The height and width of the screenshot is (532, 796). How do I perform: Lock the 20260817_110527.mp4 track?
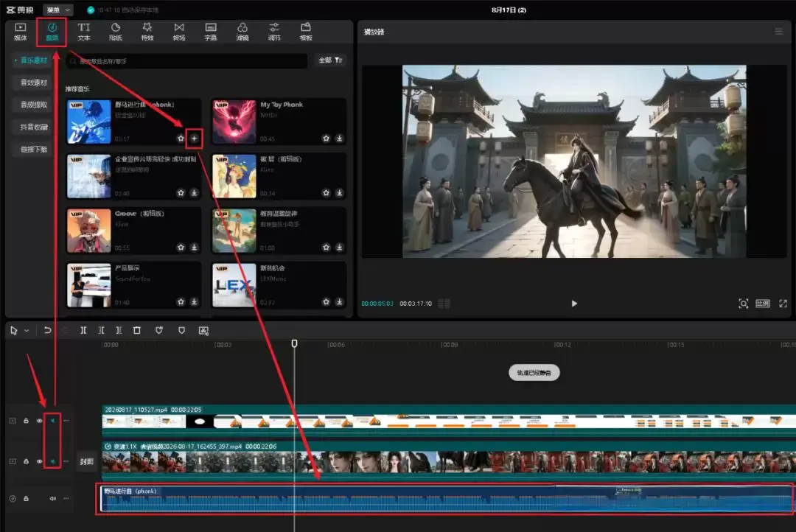(26, 421)
